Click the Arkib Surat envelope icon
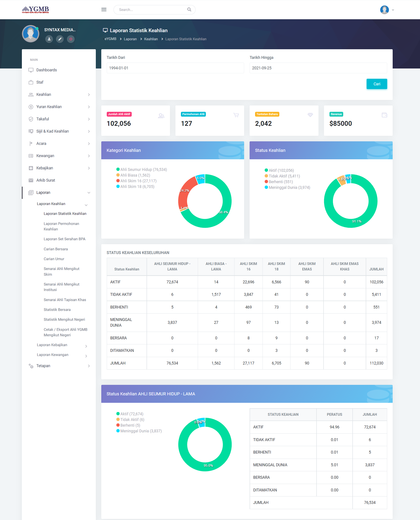The image size is (420, 520). click(31, 180)
